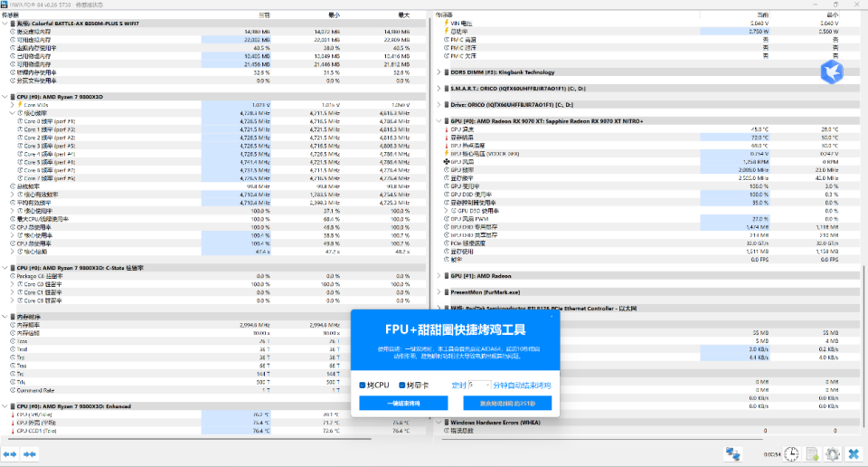Expand the Core C0 驻留率 row
Image resolution: width=868 pixels, height=467 pixels.
coord(12,284)
